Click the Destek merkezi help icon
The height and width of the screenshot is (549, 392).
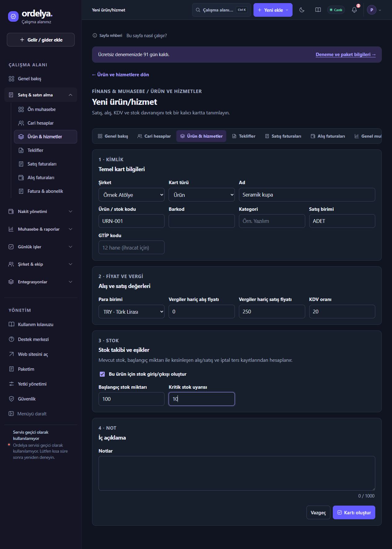click(x=11, y=339)
